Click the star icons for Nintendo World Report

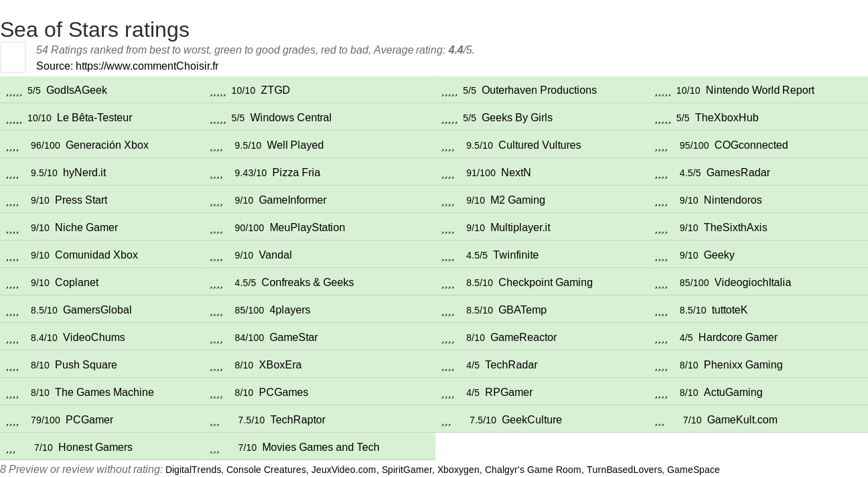click(663, 90)
